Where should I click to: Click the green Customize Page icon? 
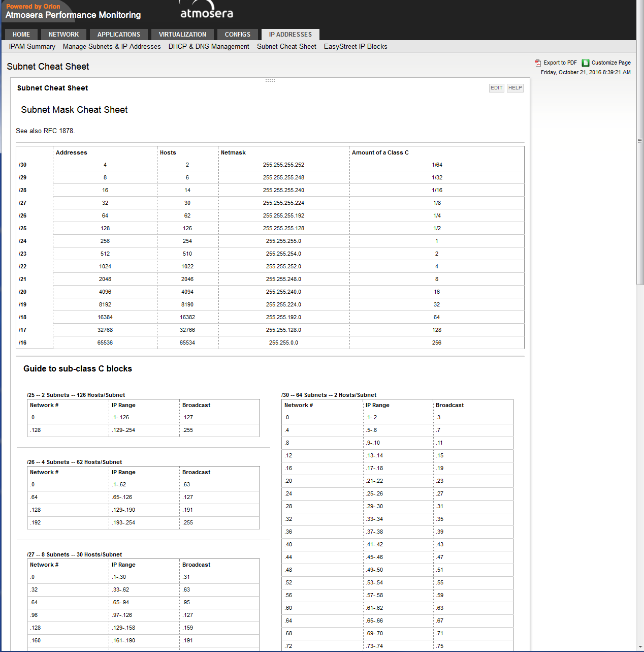coord(586,63)
